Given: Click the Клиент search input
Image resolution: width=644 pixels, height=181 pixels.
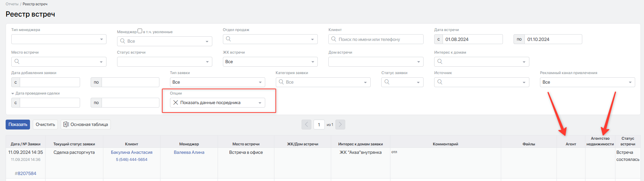Looking at the screenshot, I should 376,39.
